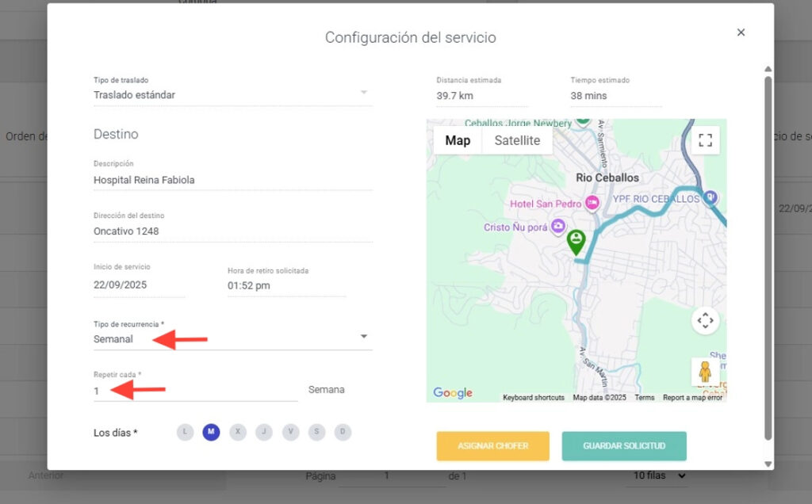Enable Saturday day circle S
The height and width of the screenshot is (504, 812).
coord(316,432)
